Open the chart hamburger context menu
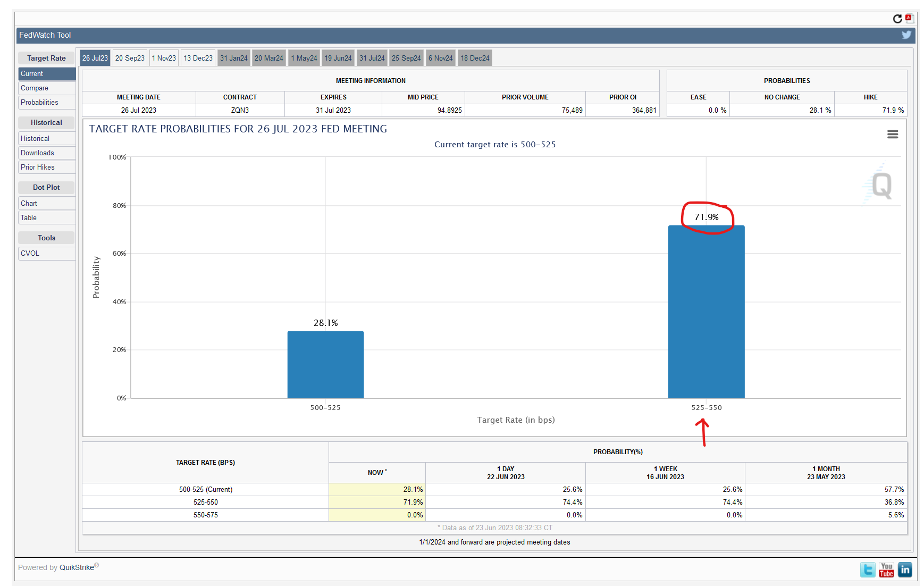The image size is (924, 586). click(x=893, y=135)
